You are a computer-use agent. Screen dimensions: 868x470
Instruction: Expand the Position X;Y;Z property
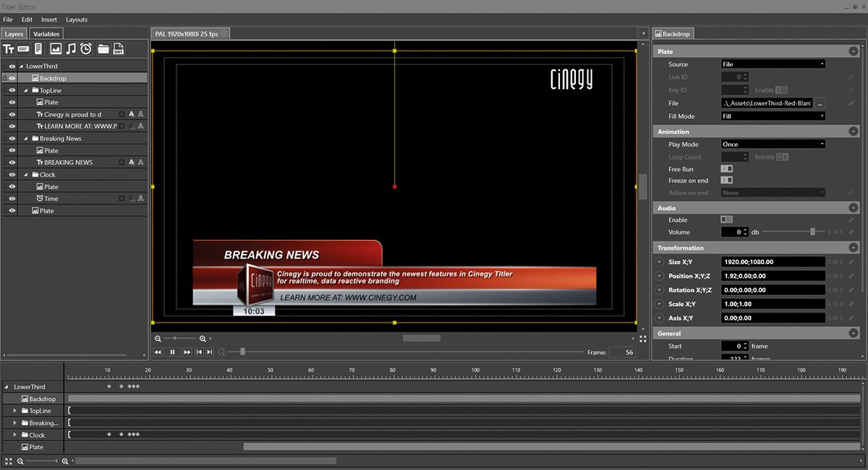[x=660, y=276]
